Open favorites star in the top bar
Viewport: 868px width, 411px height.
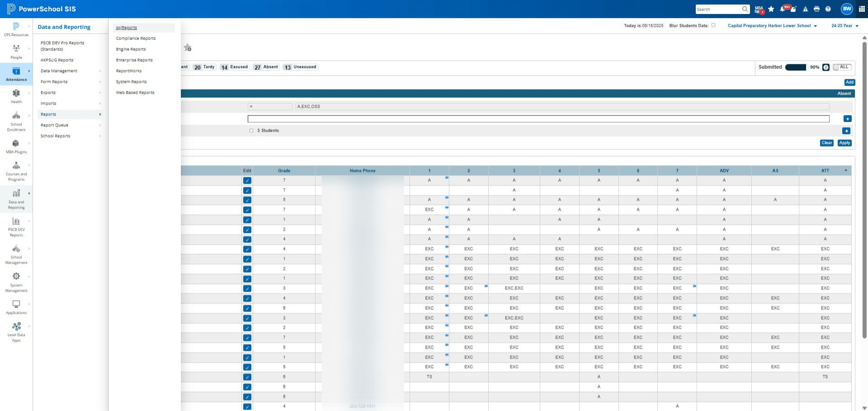pyautogui.click(x=771, y=9)
